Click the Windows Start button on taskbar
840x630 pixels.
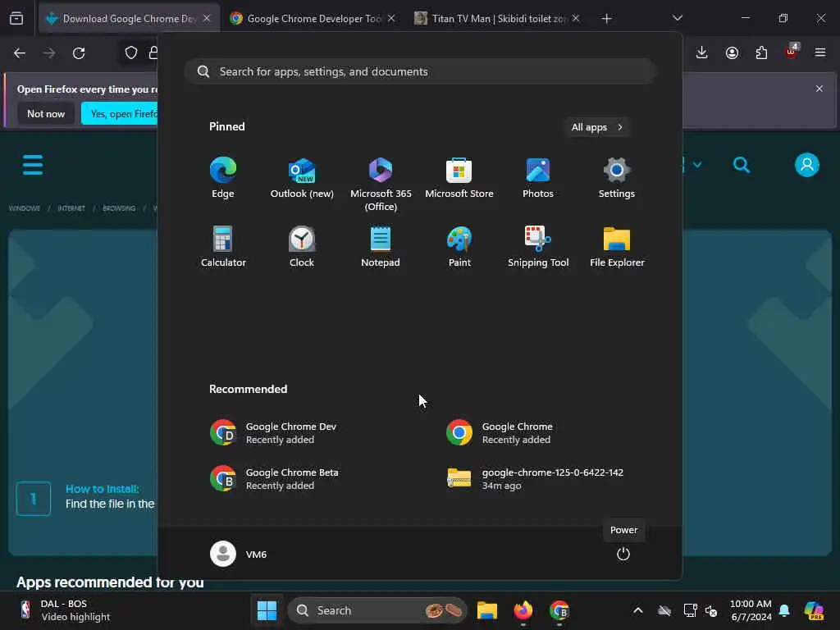pos(267,610)
